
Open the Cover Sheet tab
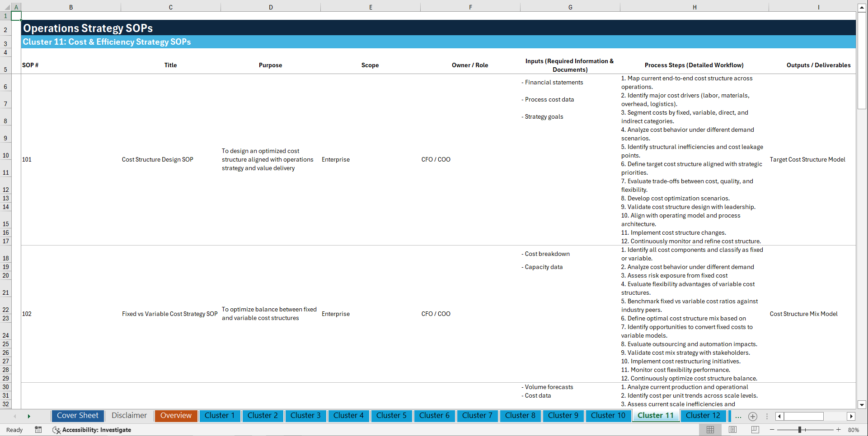[x=78, y=416]
